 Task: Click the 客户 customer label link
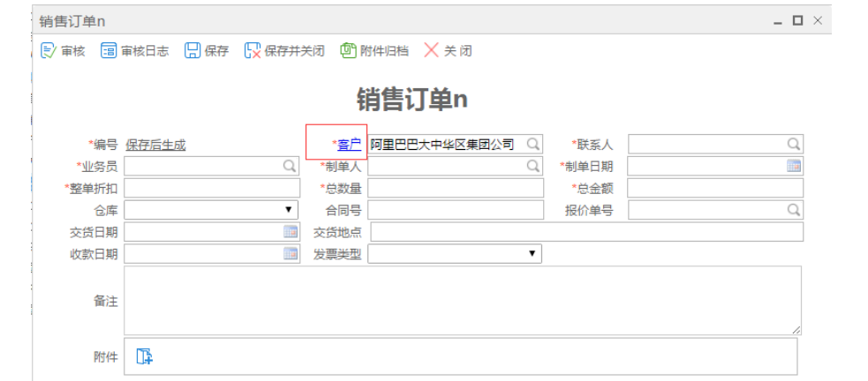(x=349, y=145)
